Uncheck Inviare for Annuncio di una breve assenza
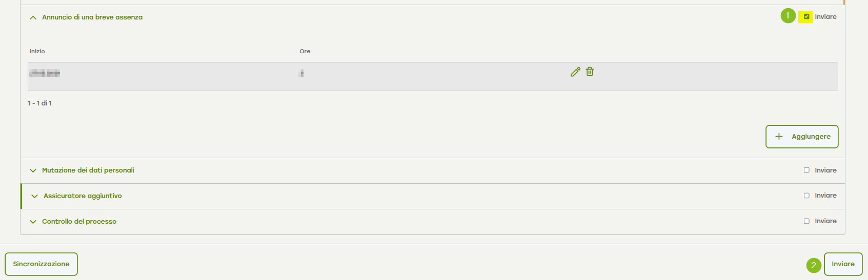Viewport: 868px width, 280px height. coord(806,17)
